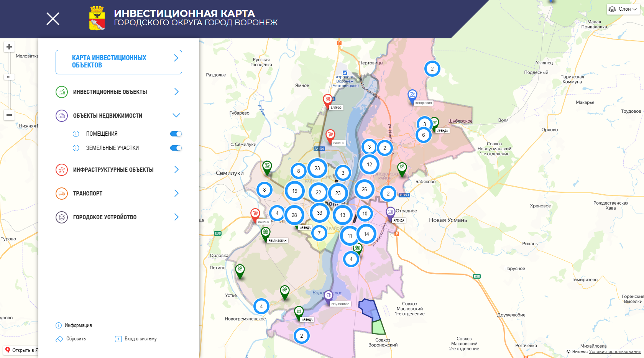Click the green land parcel polygon
644x358 pixels.
pyautogui.click(x=378, y=327)
